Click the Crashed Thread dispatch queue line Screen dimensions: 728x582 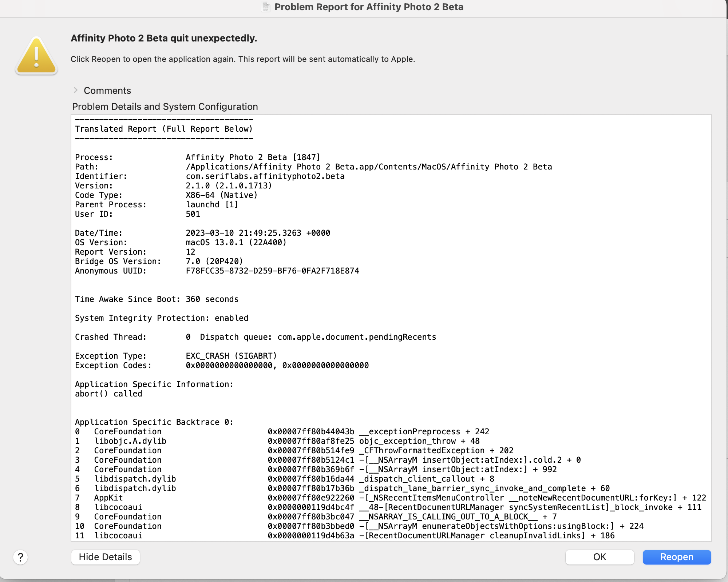point(318,337)
